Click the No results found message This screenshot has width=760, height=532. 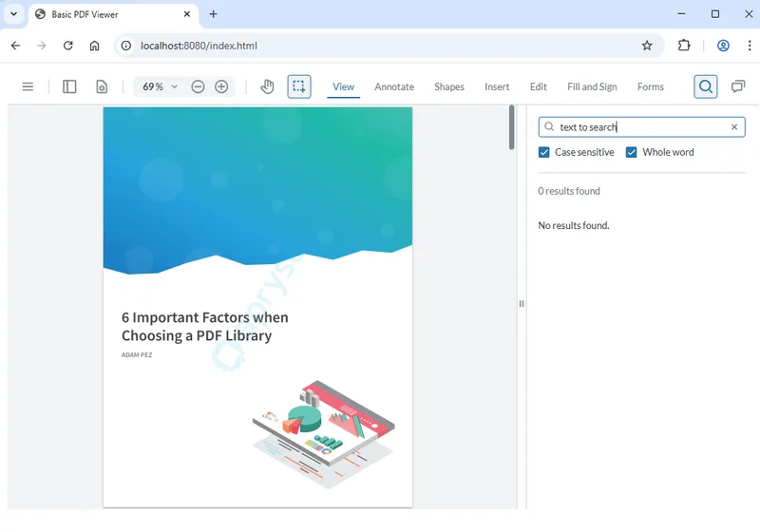574,225
